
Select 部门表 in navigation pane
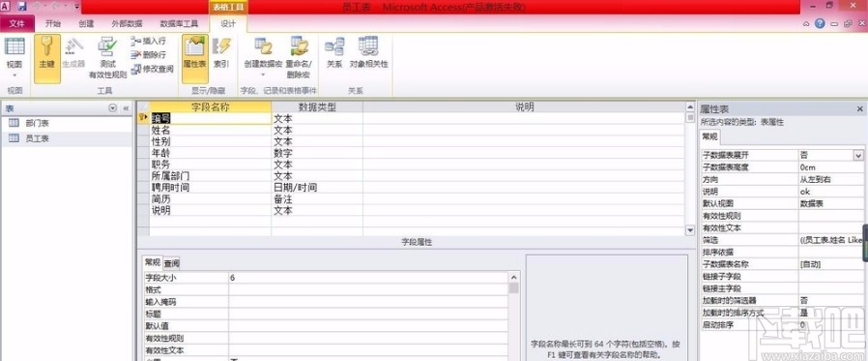67,123
